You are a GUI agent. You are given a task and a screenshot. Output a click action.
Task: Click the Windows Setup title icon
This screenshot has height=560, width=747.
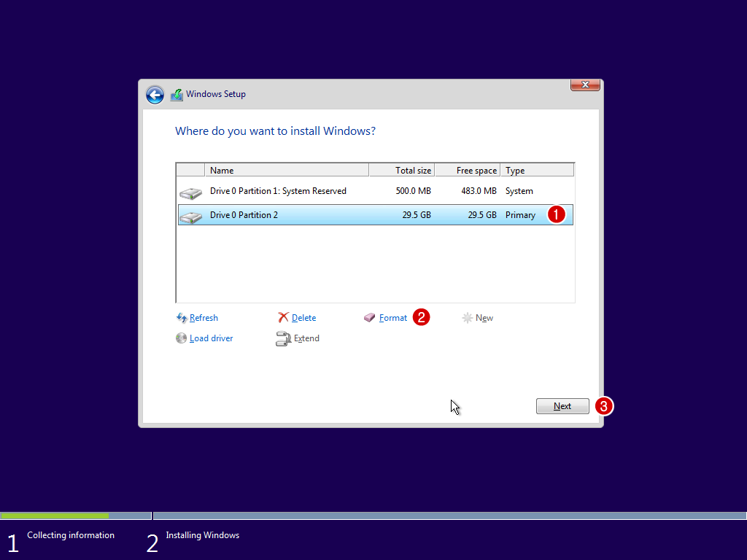[x=177, y=95]
